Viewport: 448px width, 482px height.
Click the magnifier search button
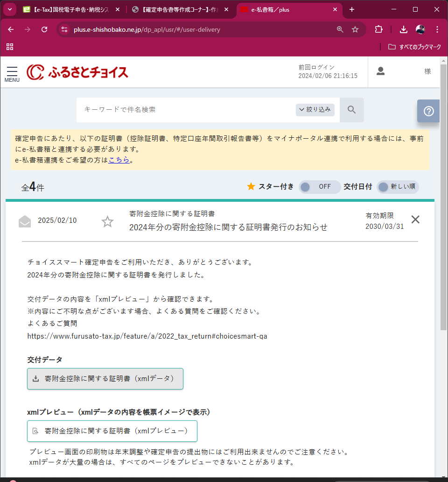coord(351,110)
